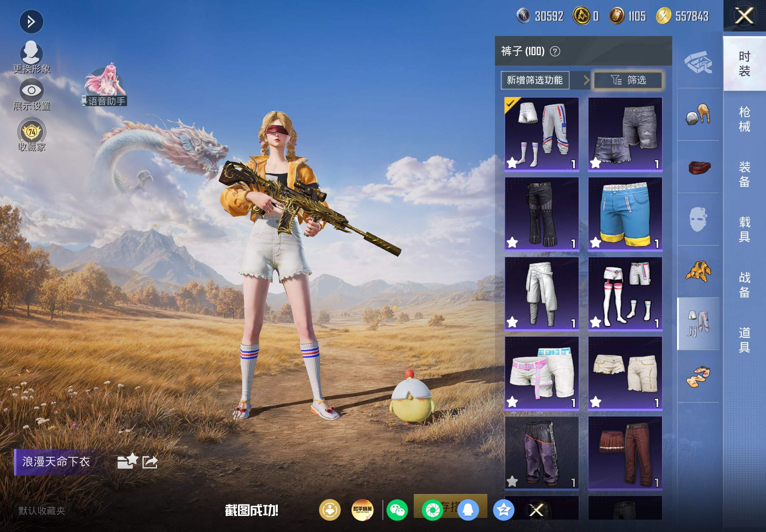Switch to the 道具 tab

click(744, 340)
